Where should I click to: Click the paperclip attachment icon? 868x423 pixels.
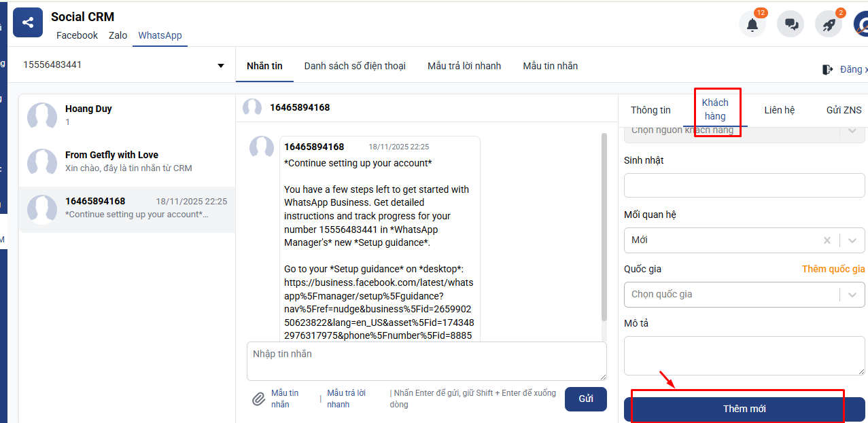tap(258, 399)
